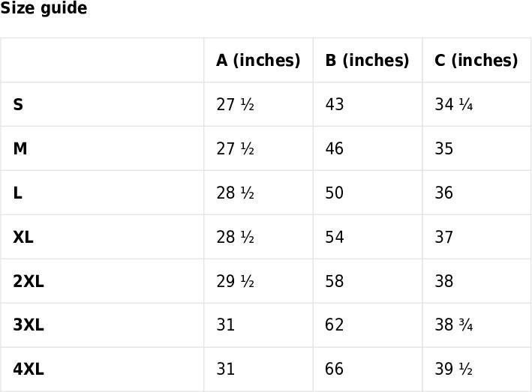Select the 50 value for size L

point(335,193)
